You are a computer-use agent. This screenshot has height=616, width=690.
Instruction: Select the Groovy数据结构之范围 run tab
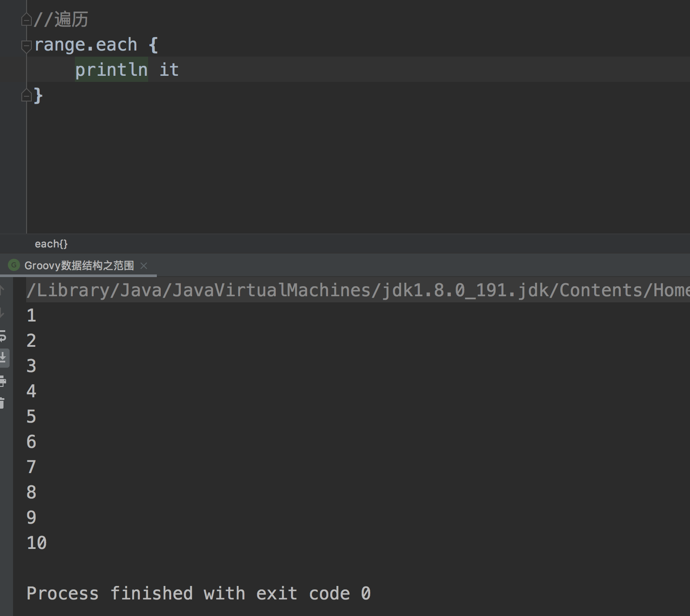click(x=79, y=265)
